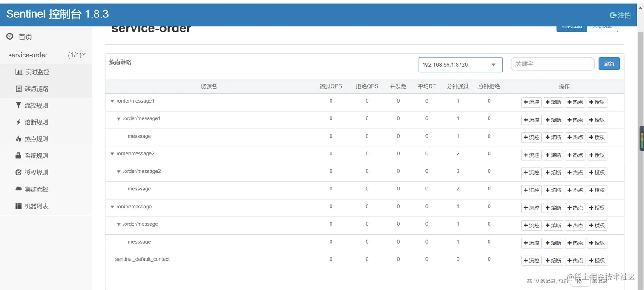Add 授权 rule for sentinel_default_context

click(x=597, y=261)
